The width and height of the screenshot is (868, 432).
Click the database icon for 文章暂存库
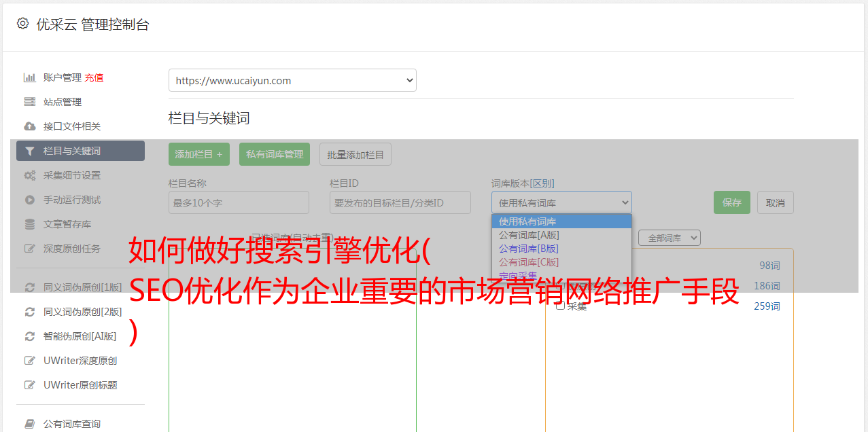point(29,224)
